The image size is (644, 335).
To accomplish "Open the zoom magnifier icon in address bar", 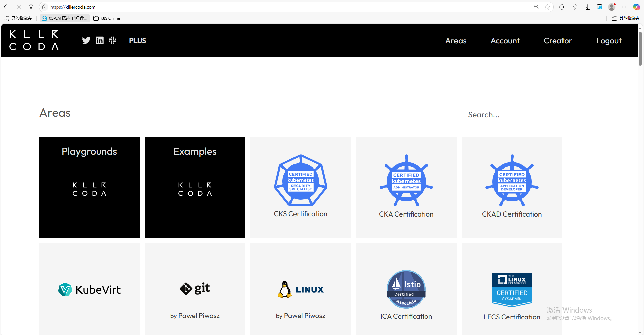I will click(537, 7).
